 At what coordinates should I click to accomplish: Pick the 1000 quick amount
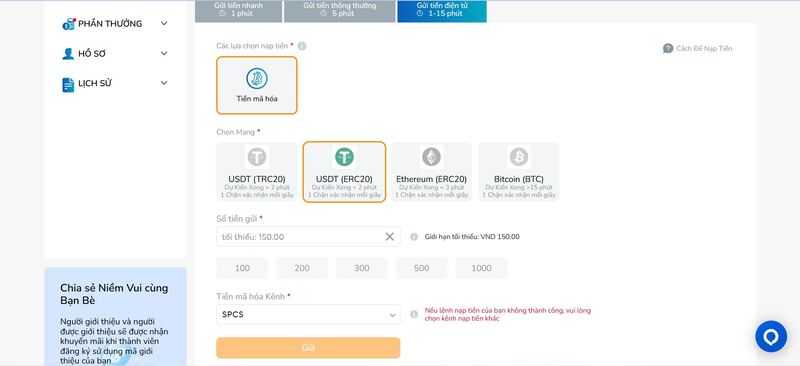[x=481, y=268]
